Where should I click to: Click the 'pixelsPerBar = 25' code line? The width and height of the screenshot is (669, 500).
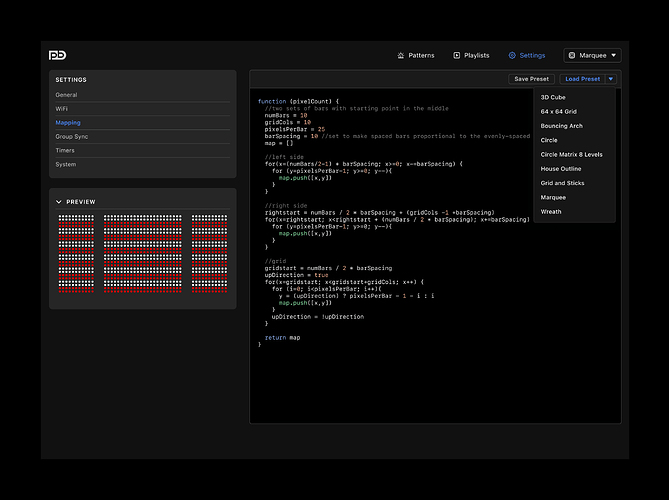pos(294,129)
